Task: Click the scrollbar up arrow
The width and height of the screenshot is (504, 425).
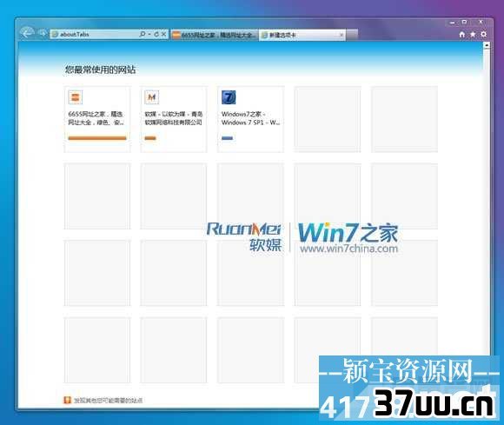Action: tap(487, 46)
